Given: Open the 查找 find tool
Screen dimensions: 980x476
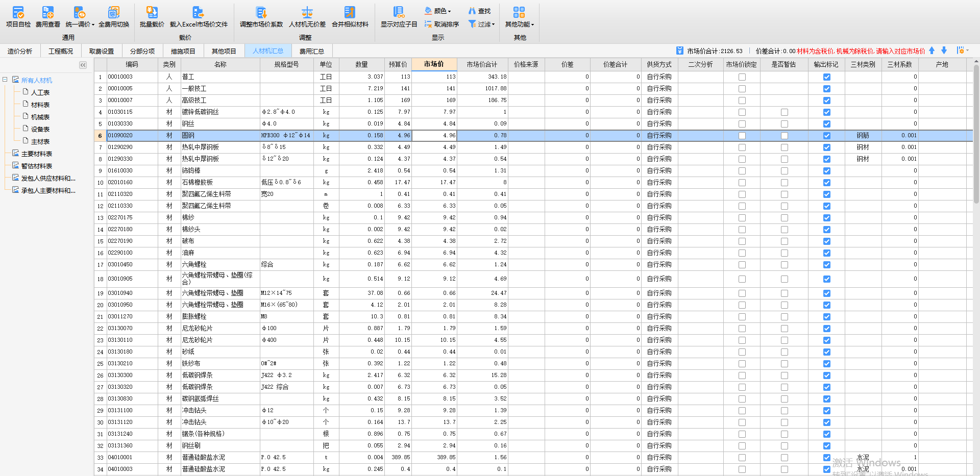Looking at the screenshot, I should 479,11.
